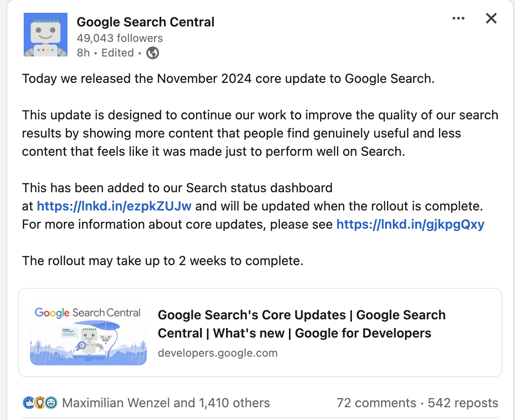Open the 542 reposts list
This screenshot has width=515, height=420.
pos(463,403)
